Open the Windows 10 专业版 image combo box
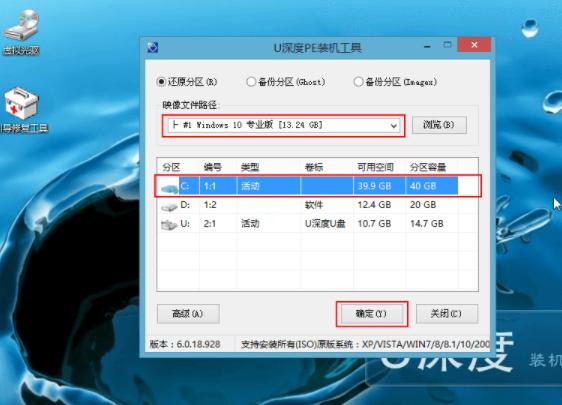562x405 pixels. pos(284,125)
